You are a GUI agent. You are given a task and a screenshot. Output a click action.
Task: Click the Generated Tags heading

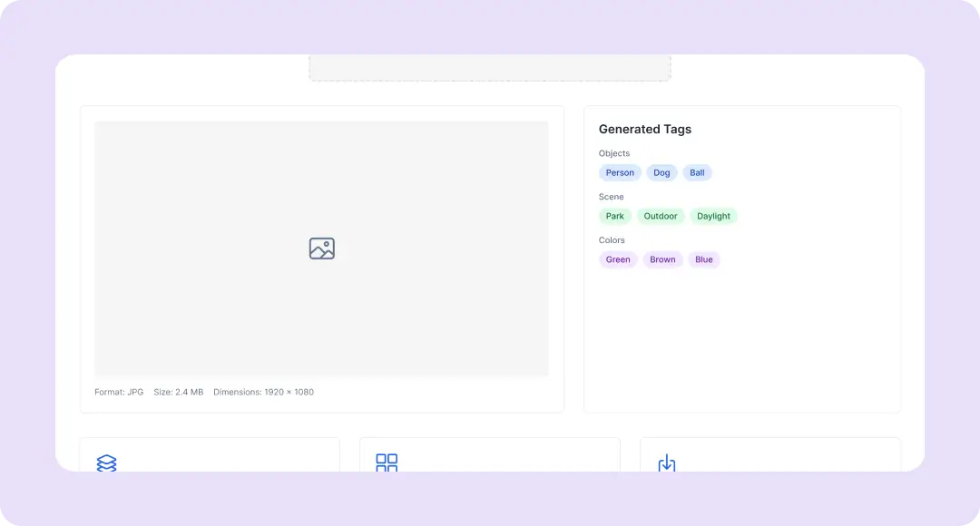coord(645,130)
